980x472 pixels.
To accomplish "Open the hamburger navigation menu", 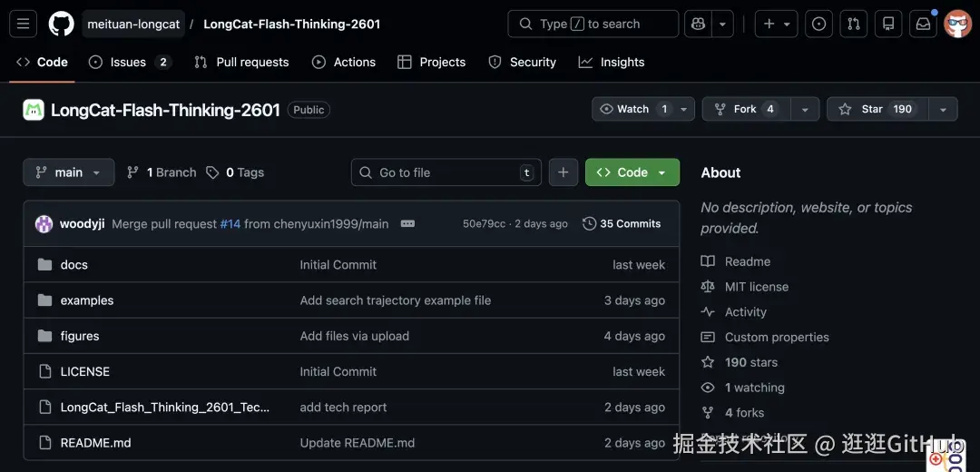I will pyautogui.click(x=23, y=24).
